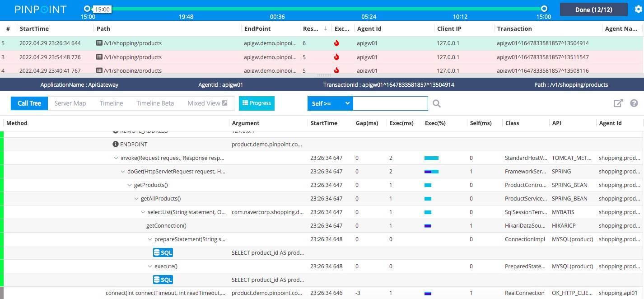Open the Timeline Beta tab

click(155, 103)
